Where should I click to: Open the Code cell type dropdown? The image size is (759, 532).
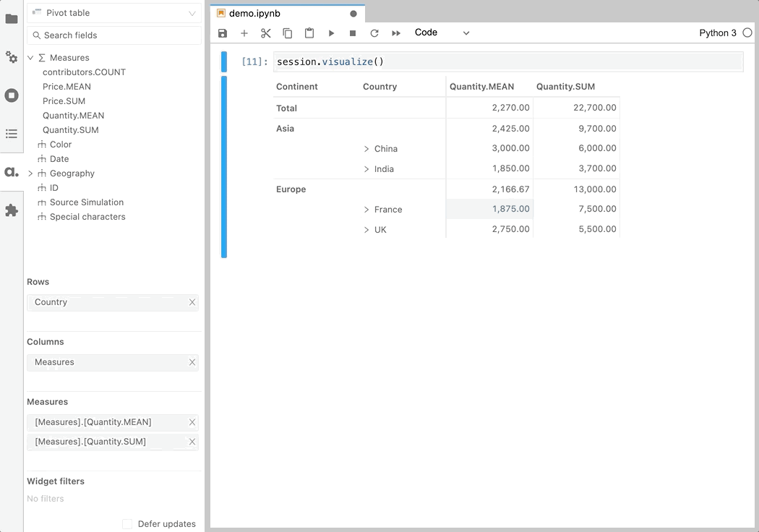[442, 33]
